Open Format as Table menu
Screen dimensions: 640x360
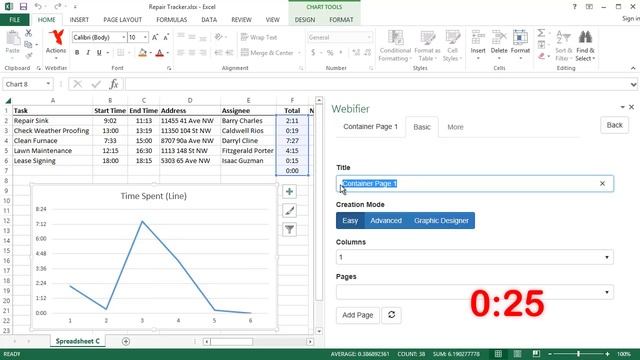(427, 46)
